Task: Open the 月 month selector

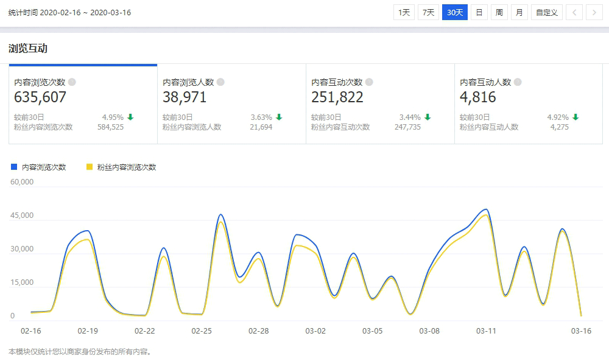Action: [x=519, y=12]
